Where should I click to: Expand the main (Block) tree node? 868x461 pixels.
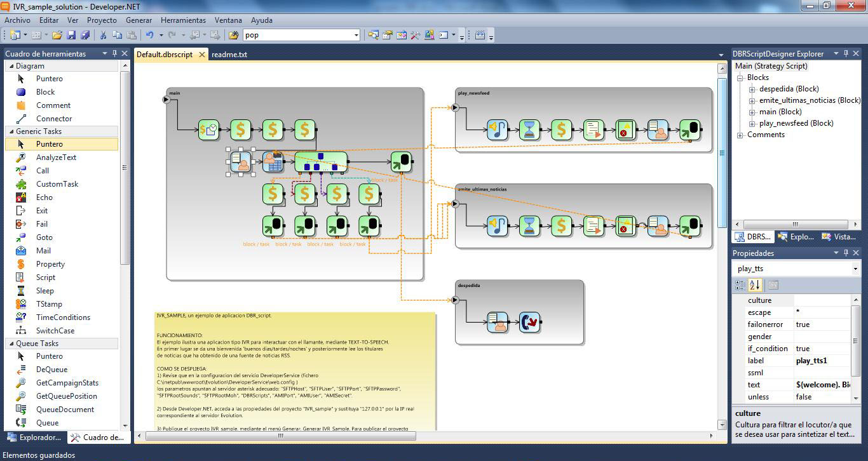point(752,112)
